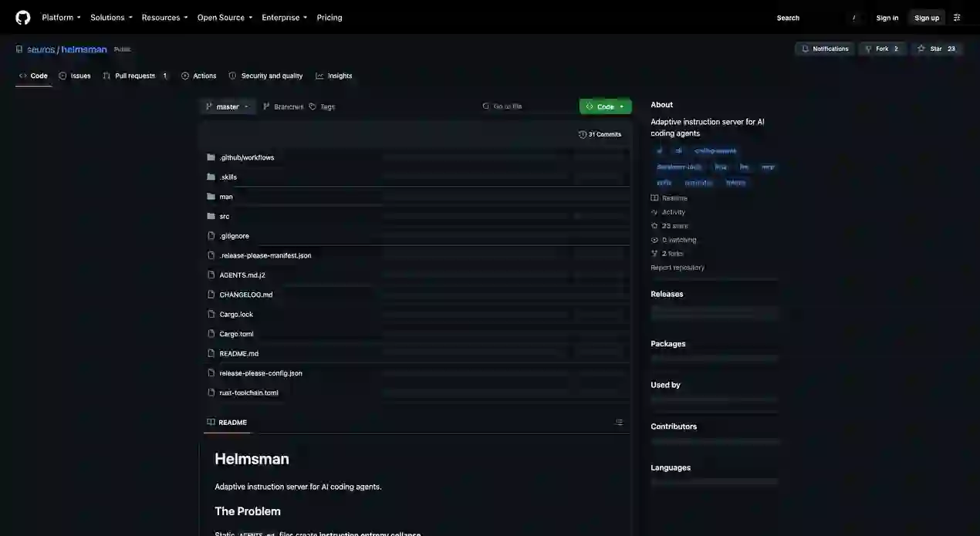Click the file icon next to .gitignore
This screenshot has height=536, width=980.
211,236
